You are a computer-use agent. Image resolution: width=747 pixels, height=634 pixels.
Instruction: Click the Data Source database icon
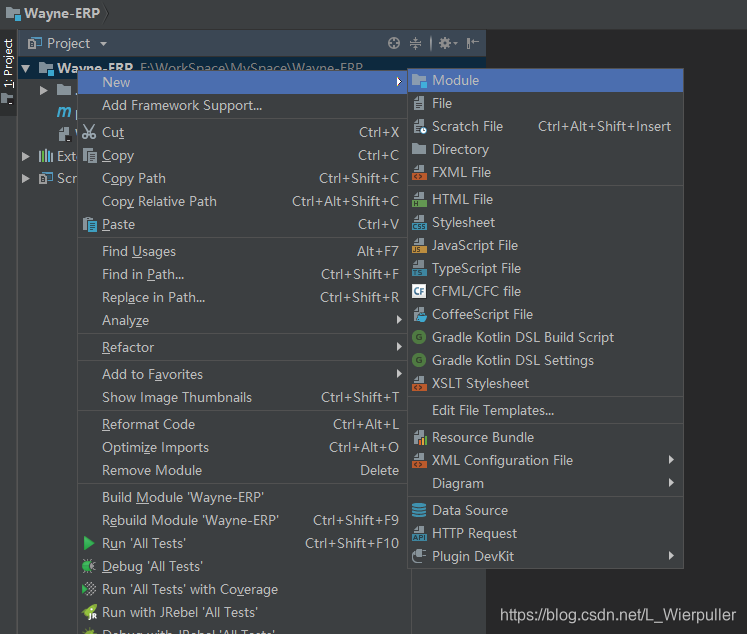click(419, 510)
